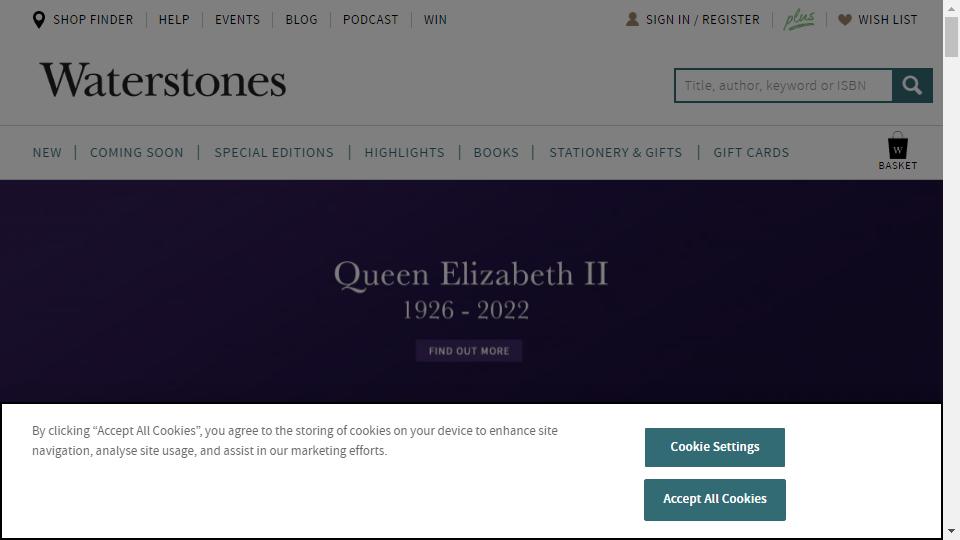This screenshot has height=540, width=960.
Task: Visit the Podcast link
Action: [x=370, y=19]
